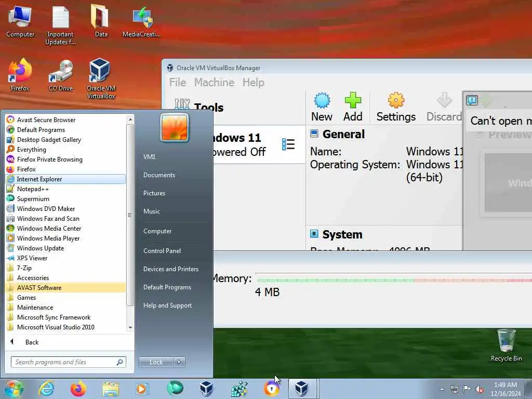Click Start orb on taskbar
Screen dimensions: 532x399
coord(14,389)
